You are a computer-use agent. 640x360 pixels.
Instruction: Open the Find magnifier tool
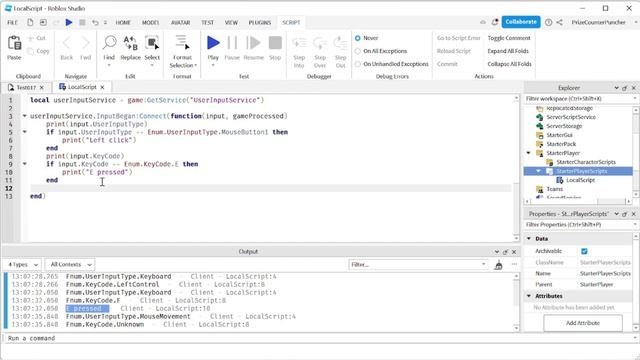click(x=109, y=42)
